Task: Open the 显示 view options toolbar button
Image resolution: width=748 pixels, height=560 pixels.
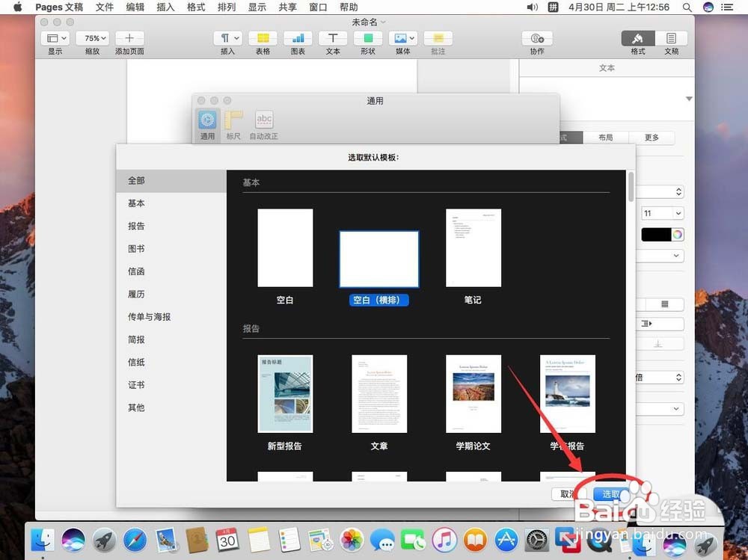Action: pyautogui.click(x=55, y=38)
